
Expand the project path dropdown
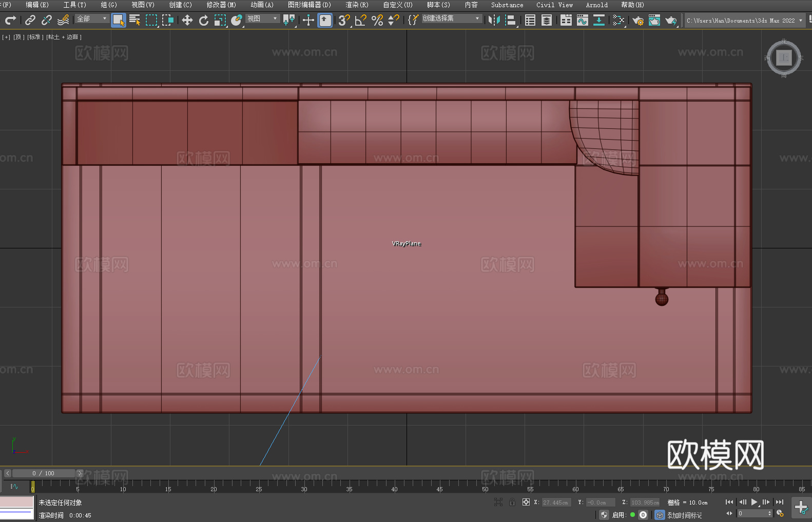800,21
